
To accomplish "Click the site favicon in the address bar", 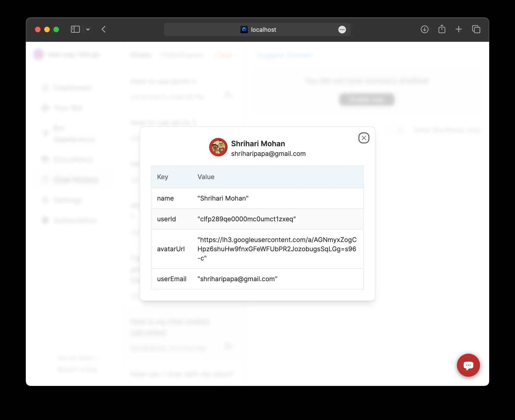I will 244,29.
